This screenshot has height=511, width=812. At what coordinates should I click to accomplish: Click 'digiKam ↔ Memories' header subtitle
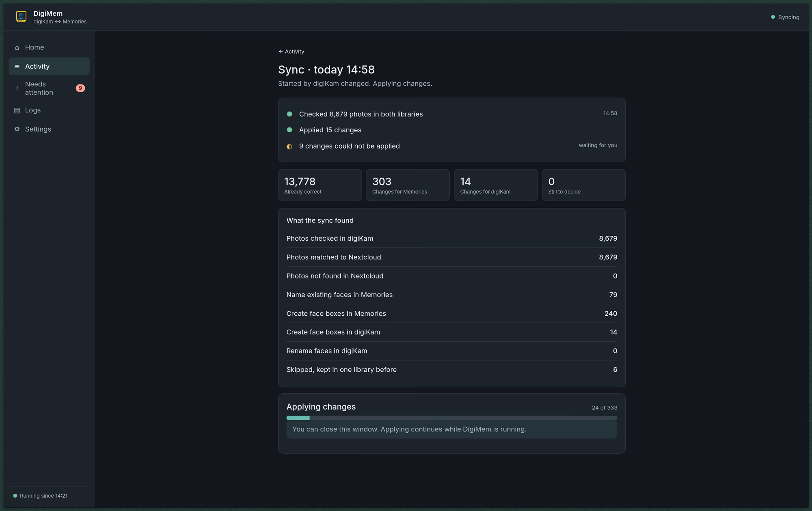60,22
